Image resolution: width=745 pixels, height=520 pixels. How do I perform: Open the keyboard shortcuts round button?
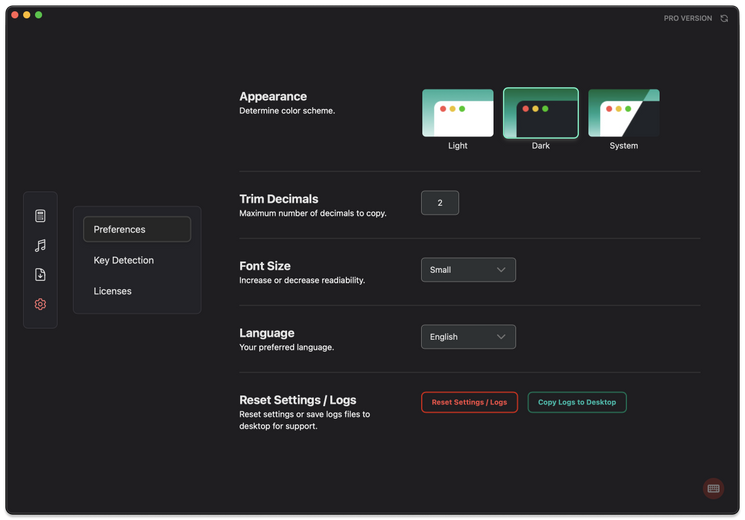click(713, 488)
